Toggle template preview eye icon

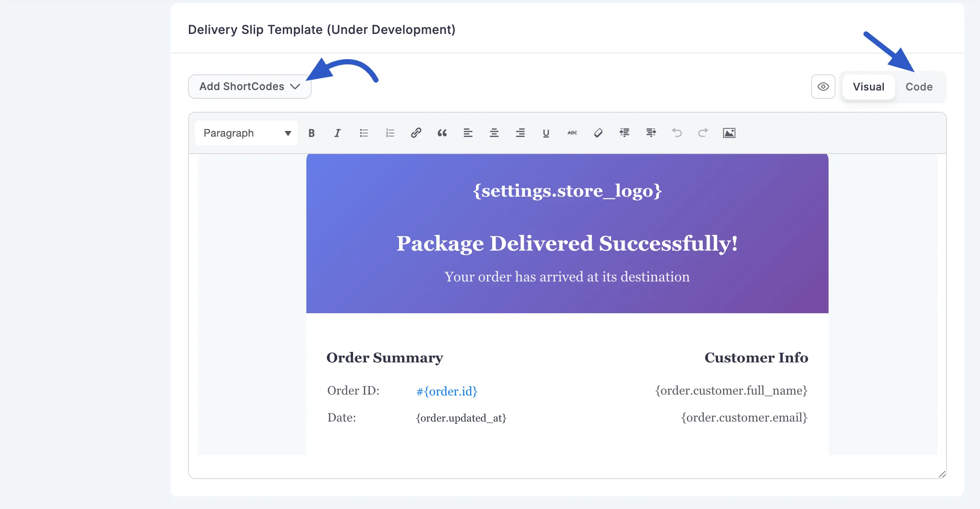823,87
